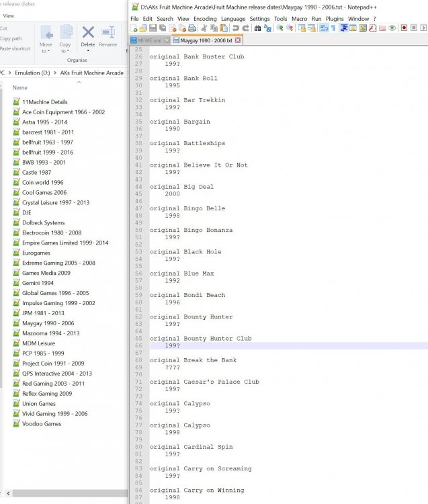This screenshot has height=504, width=428.
Task: Close the Maygay 1990 - 2006.txt tab
Action: pyautogui.click(x=237, y=40)
